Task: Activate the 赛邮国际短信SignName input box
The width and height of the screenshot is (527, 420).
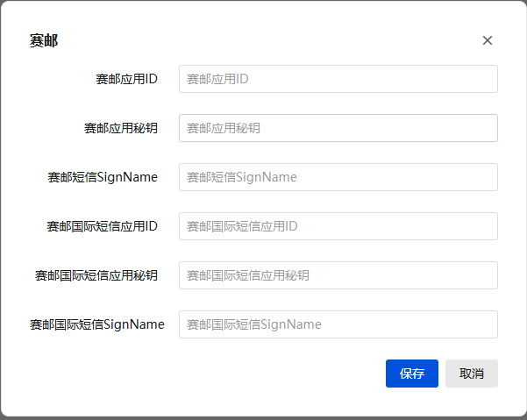Action: [x=338, y=324]
